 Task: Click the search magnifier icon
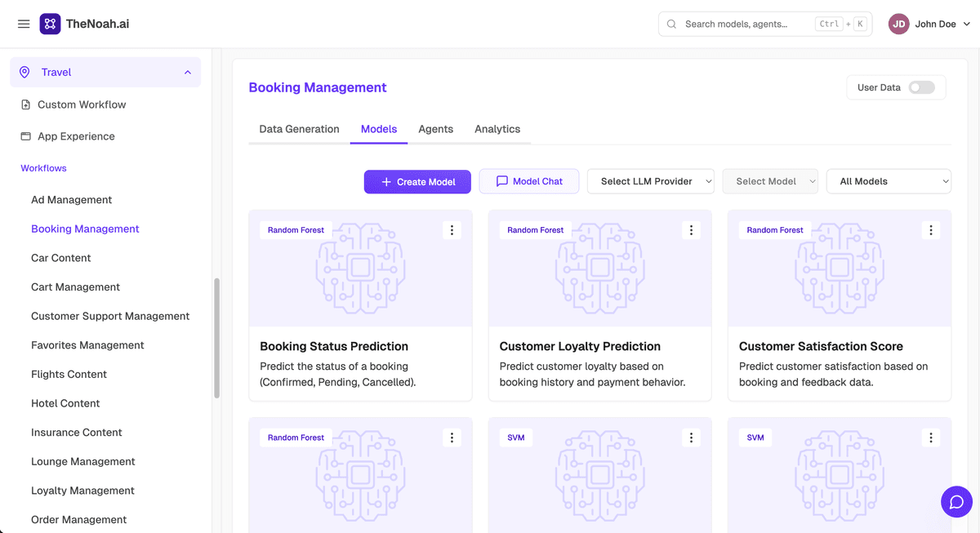[671, 24]
